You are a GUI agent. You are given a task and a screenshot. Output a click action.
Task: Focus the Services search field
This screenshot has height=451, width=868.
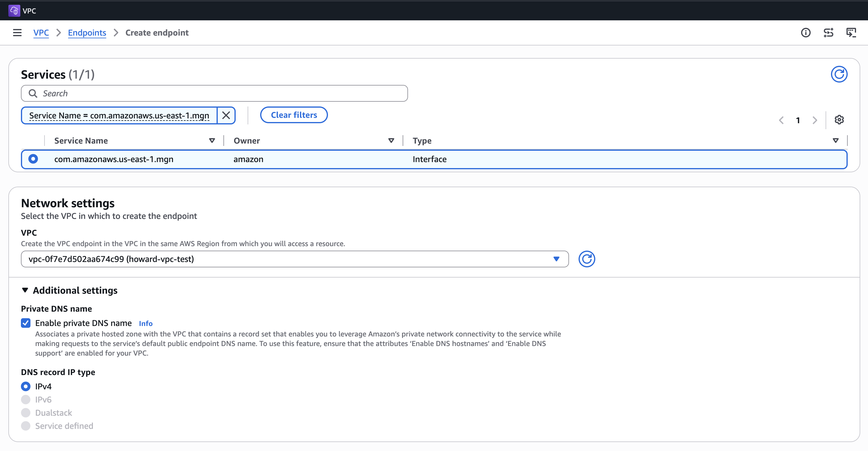[214, 93]
